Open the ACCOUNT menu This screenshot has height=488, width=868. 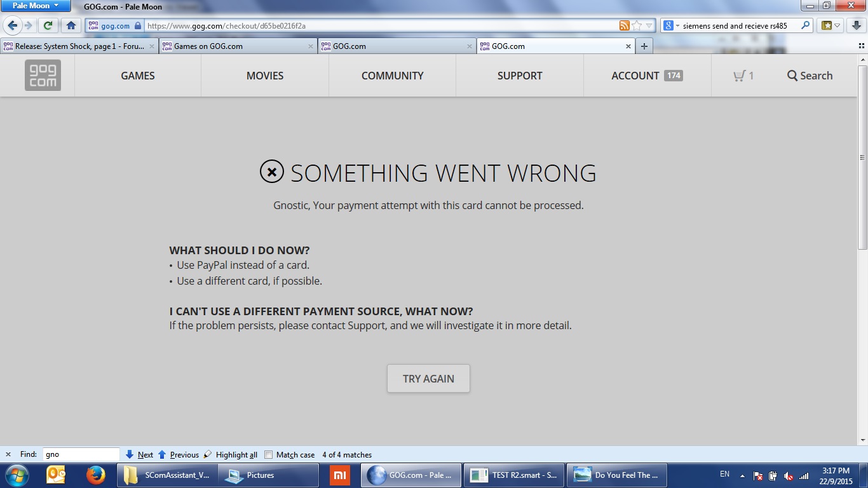pos(647,76)
